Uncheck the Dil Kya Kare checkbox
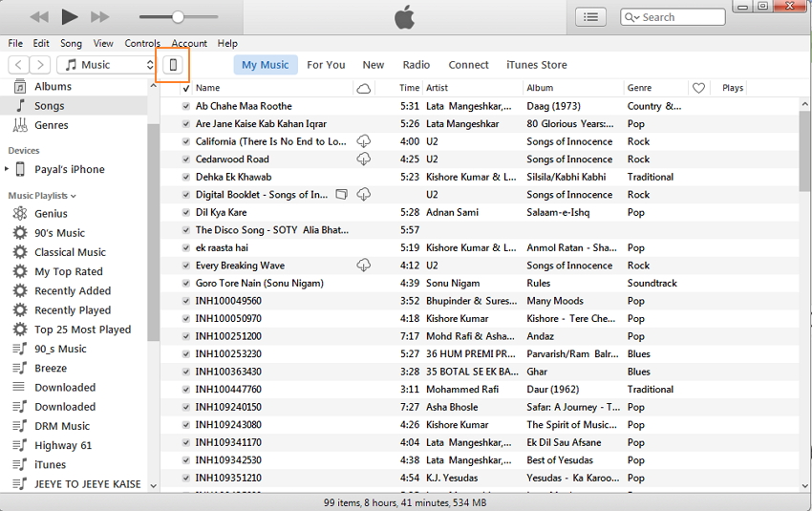The image size is (812, 511). tap(186, 212)
